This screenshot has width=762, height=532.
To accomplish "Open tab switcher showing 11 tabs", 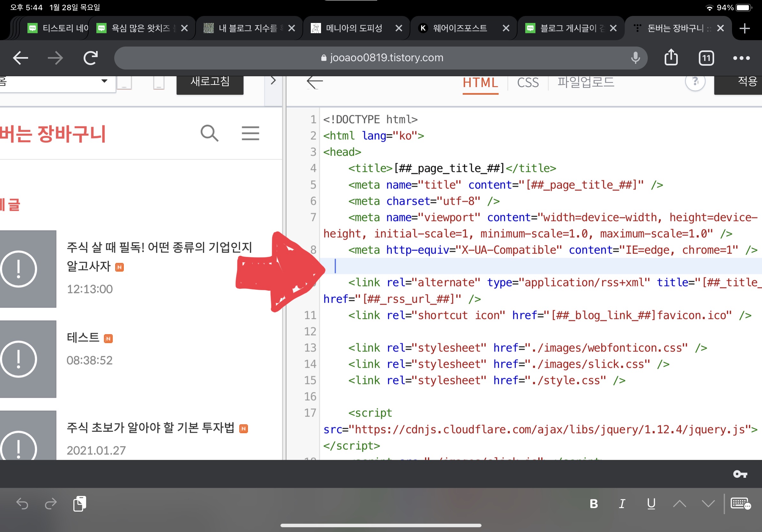I will click(706, 58).
